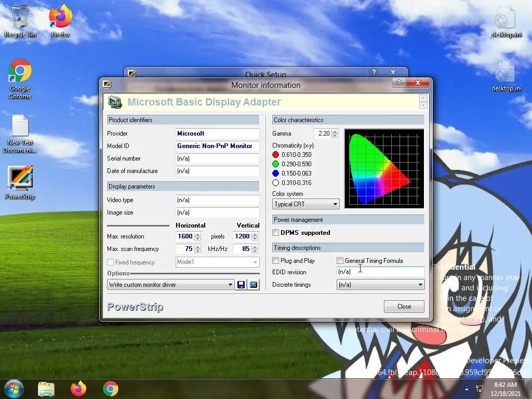Image resolution: width=532 pixels, height=399 pixels.
Task: Enable the DPMS supported checkbox
Action: point(276,233)
